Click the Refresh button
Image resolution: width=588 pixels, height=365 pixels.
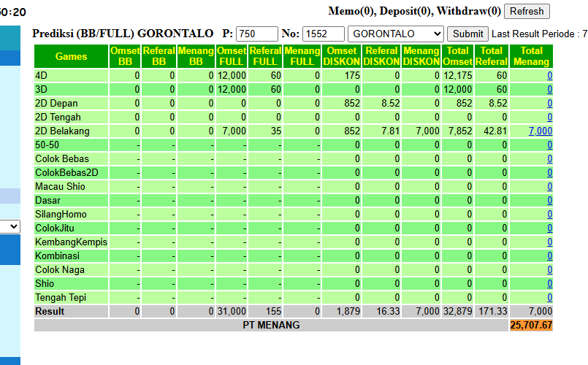click(x=527, y=11)
